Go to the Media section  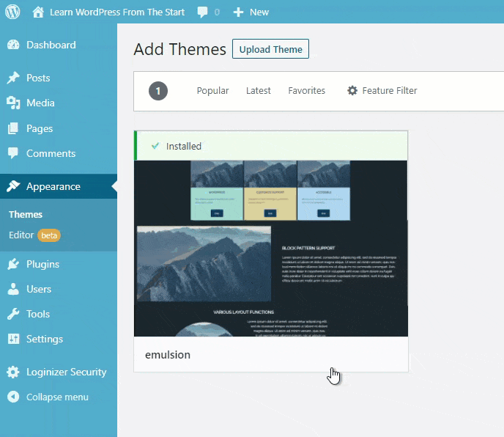tap(59, 103)
